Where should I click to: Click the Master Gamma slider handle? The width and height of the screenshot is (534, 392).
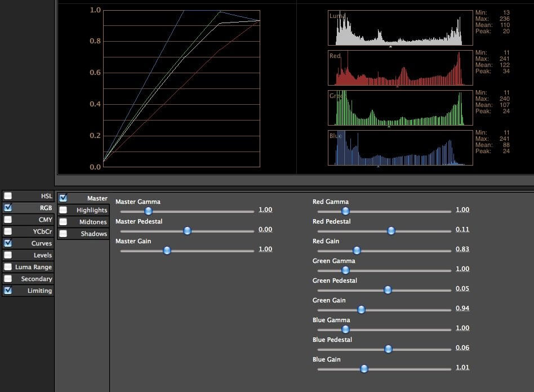pyautogui.click(x=148, y=211)
